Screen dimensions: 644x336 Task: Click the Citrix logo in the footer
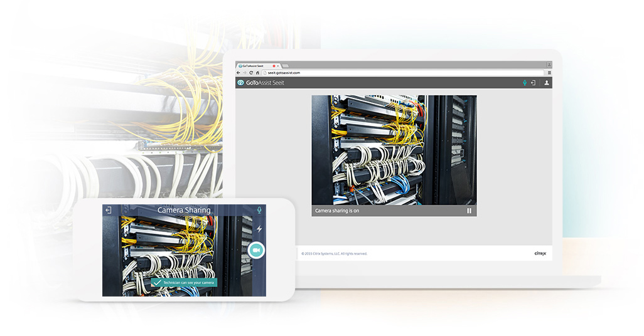[539, 253]
